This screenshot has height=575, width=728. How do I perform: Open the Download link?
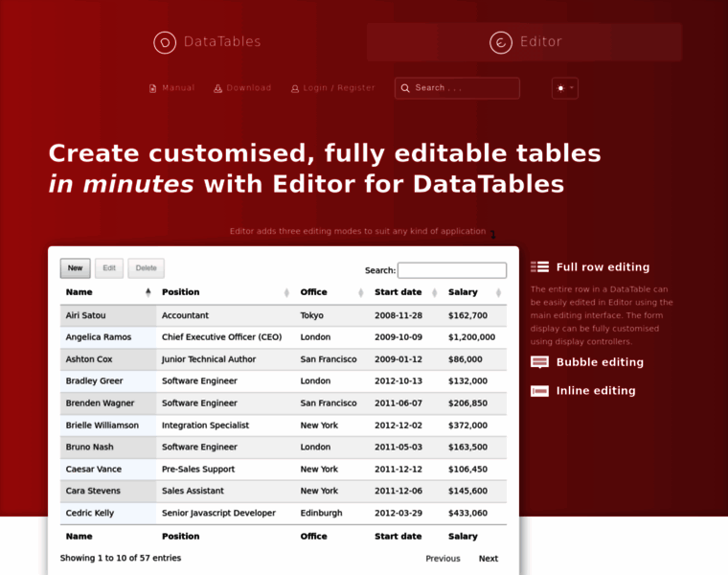242,88
